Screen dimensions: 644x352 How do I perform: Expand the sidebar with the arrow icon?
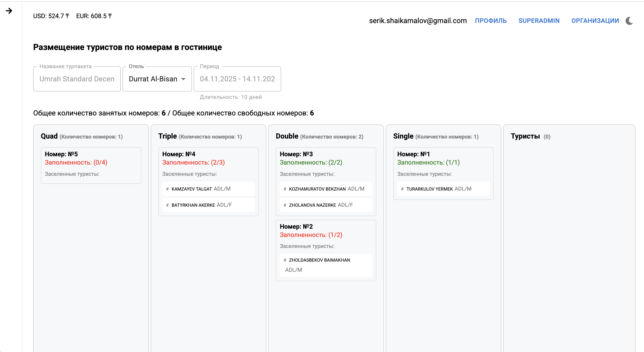9,11
